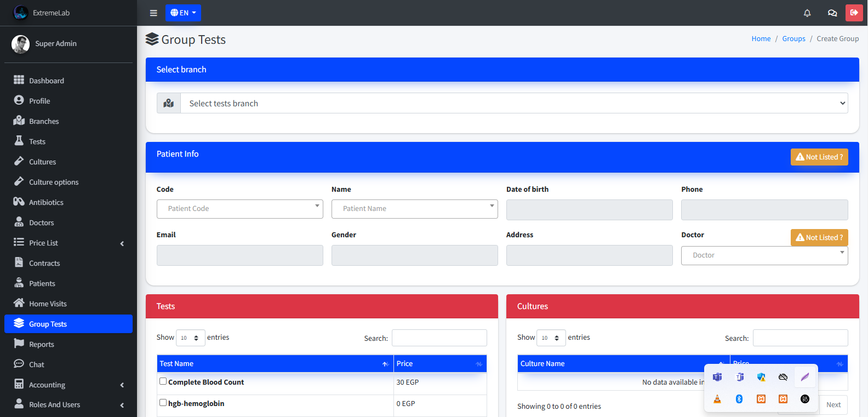868x417 pixels.
Task: Click the Bluetooth icon in system tray
Action: [x=739, y=399]
